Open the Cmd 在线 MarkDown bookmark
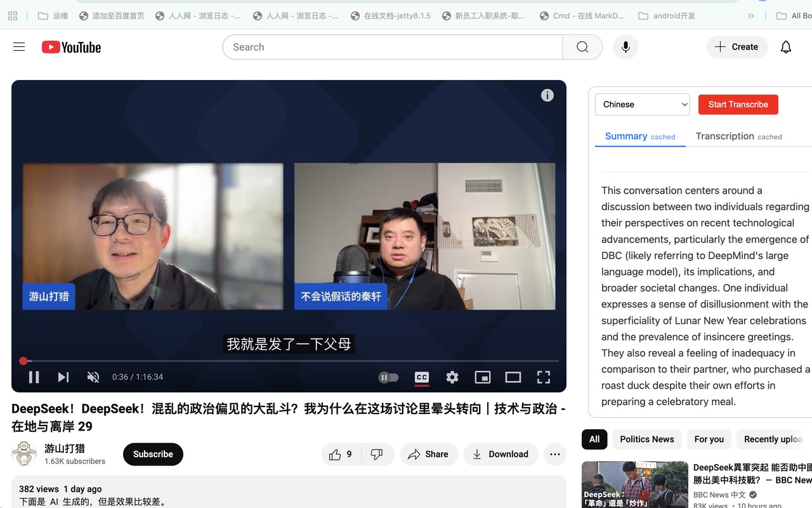 [x=582, y=16]
